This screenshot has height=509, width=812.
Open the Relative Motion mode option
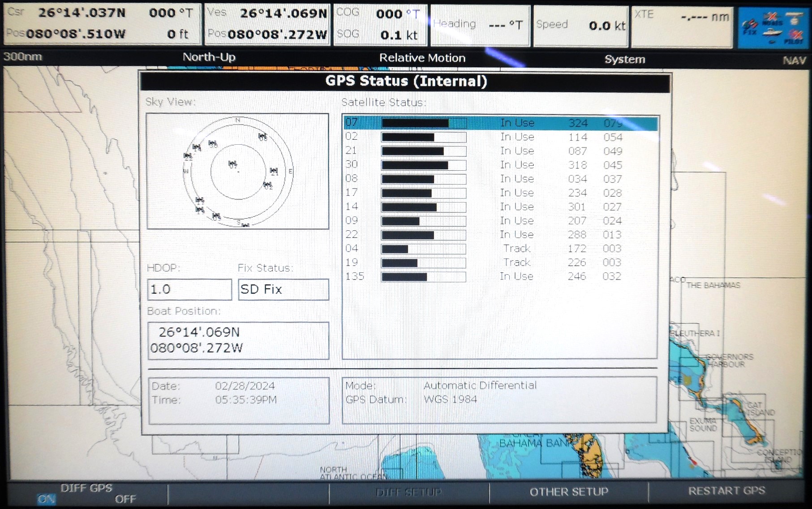pyautogui.click(x=422, y=58)
